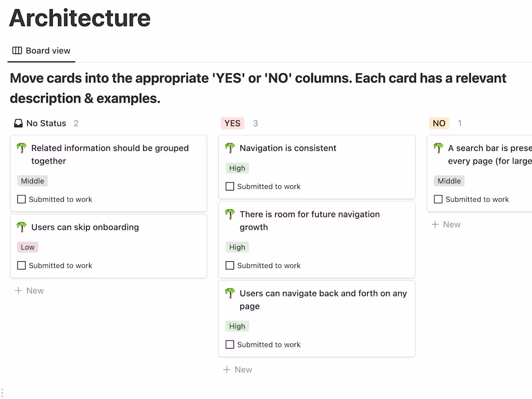532x399 pixels.
Task: Select the palm tree emoji on the search bar card
Action: [x=438, y=148]
